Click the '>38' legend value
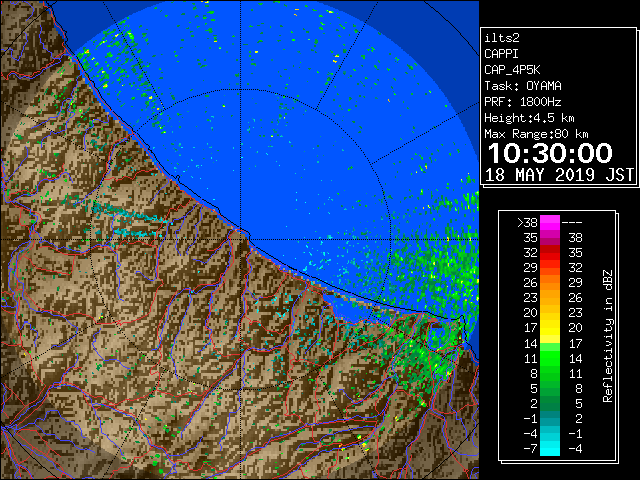The image size is (640, 480). 527,223
